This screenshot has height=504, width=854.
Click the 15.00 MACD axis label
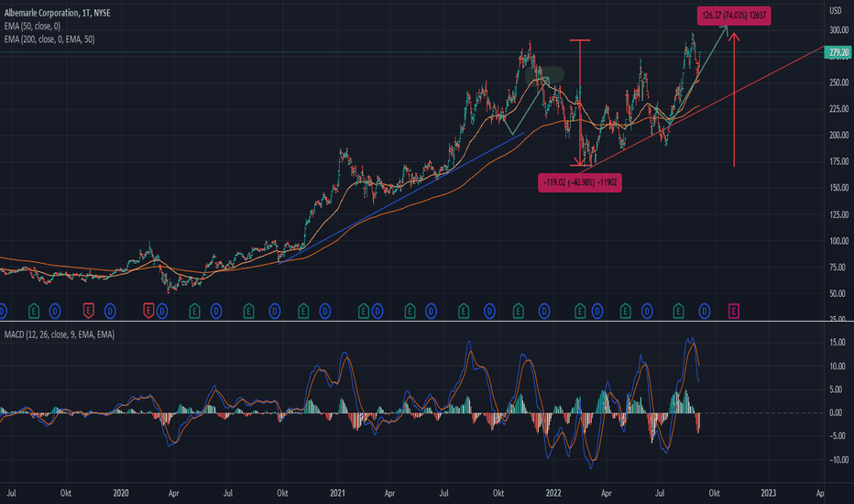coord(838,342)
